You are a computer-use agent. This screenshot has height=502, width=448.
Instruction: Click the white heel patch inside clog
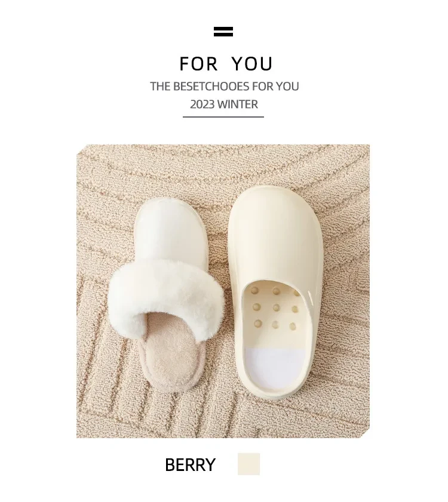275,368
